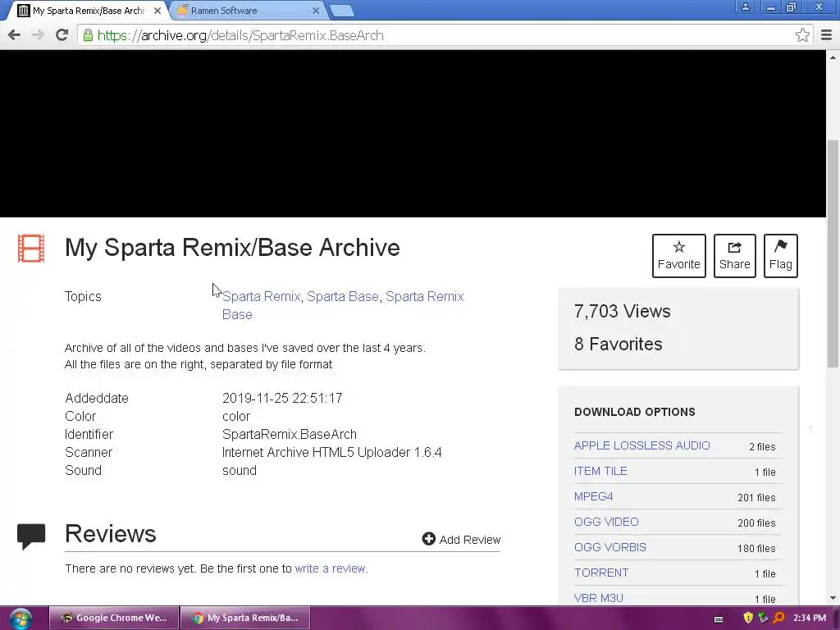
Task: Open the 'write a review' link
Action: coord(331,568)
